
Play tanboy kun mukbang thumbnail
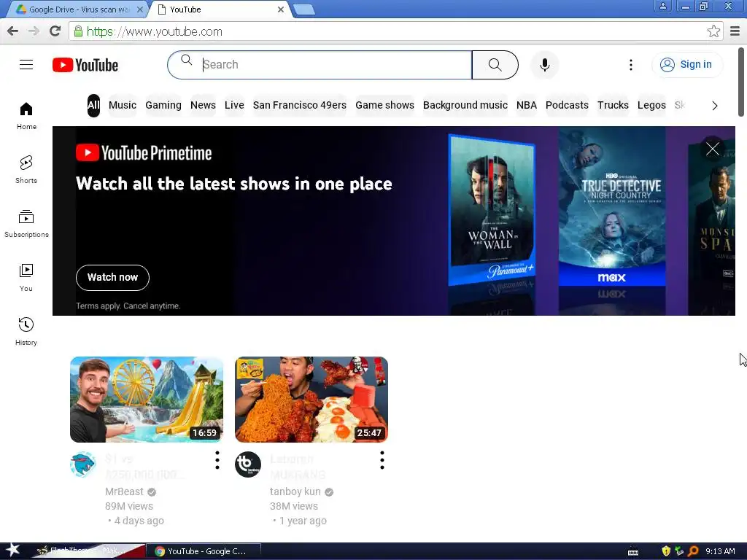[x=311, y=400]
